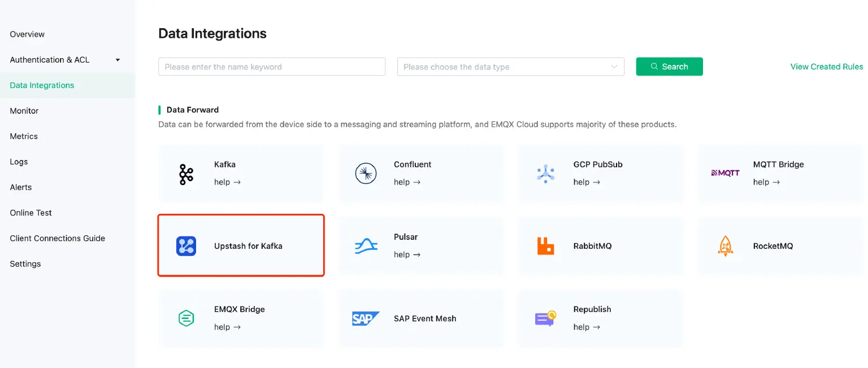Select the Confluent logo icon
Viewport: 868px width, 368px height.
point(366,173)
